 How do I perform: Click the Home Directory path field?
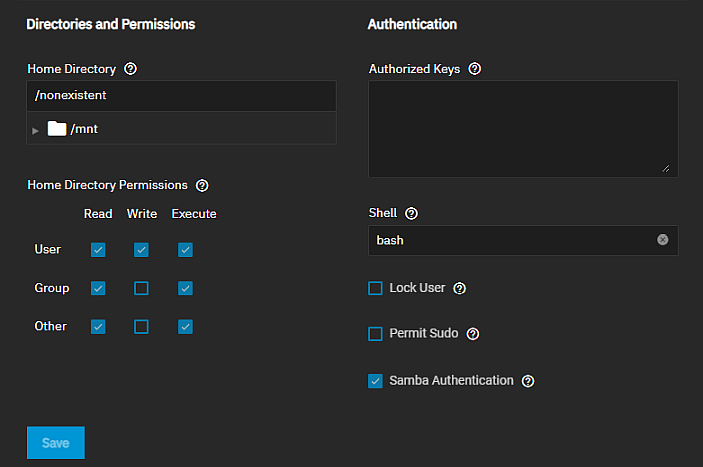click(180, 96)
